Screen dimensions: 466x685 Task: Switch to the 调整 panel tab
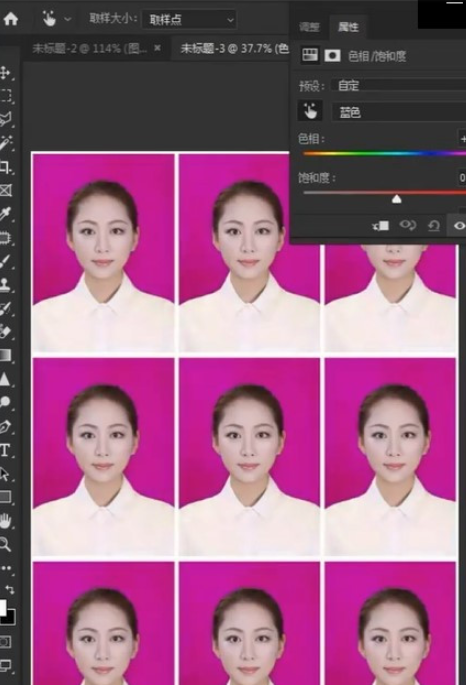pyautogui.click(x=310, y=27)
